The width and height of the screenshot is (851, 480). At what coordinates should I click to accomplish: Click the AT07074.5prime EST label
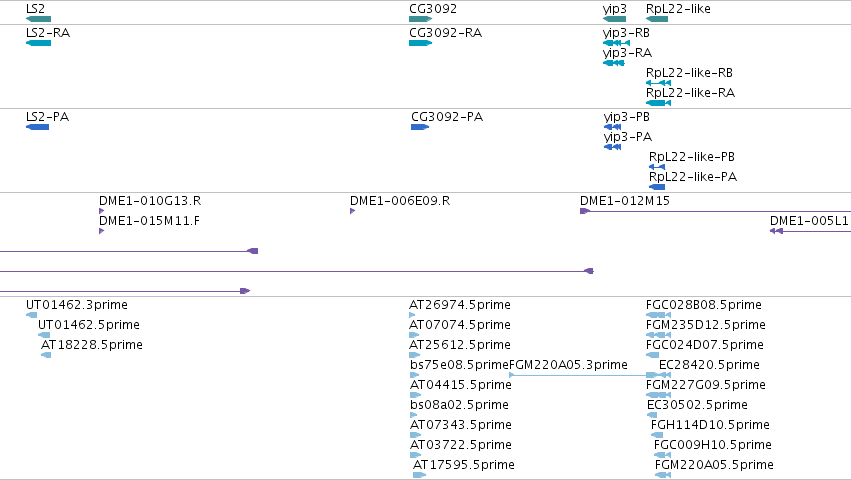click(x=460, y=325)
